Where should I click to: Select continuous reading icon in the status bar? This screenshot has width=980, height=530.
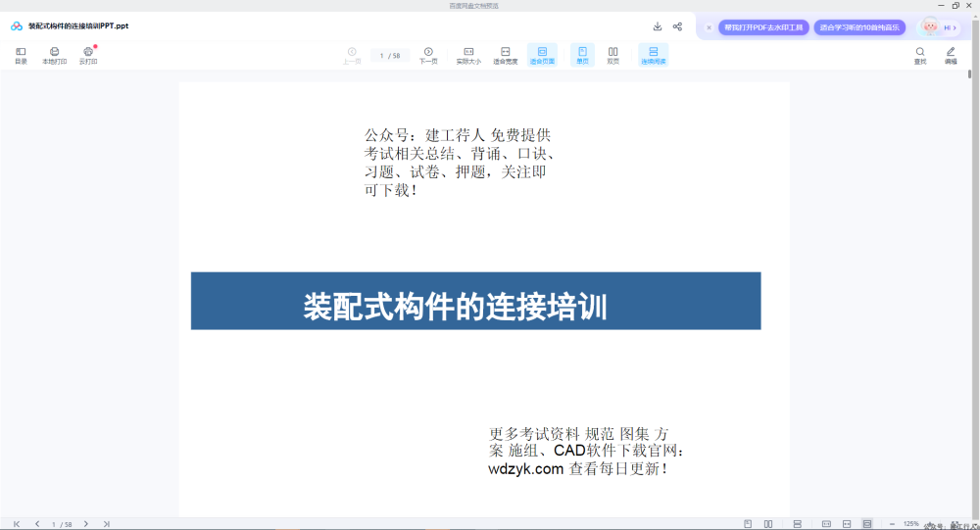coord(797,524)
